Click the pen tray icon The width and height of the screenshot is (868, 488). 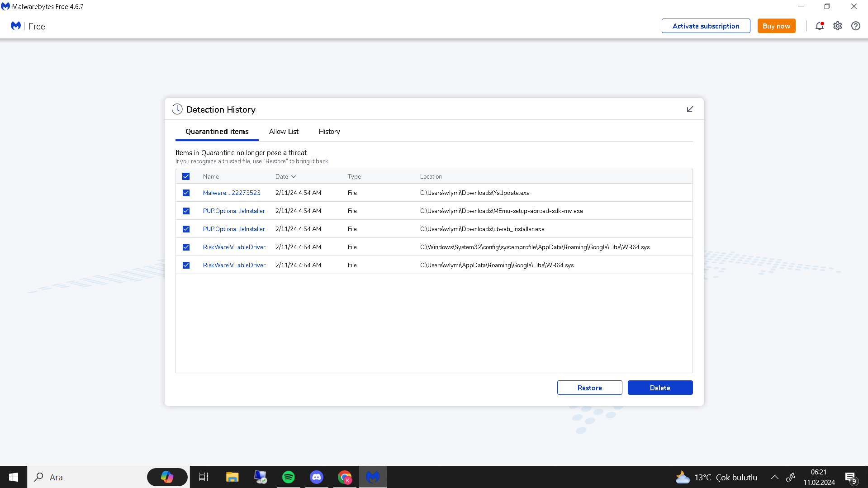791,477
